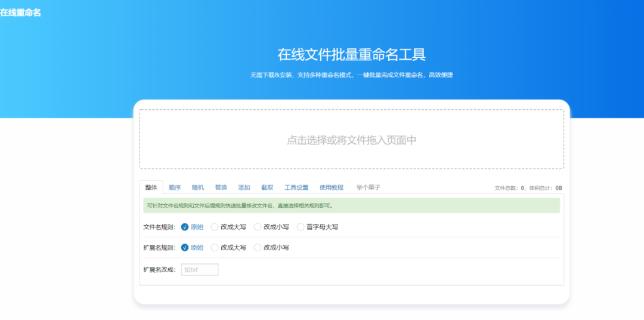Select 改成大写 for 扩展名规则
The image size is (644, 320).
click(229, 248)
